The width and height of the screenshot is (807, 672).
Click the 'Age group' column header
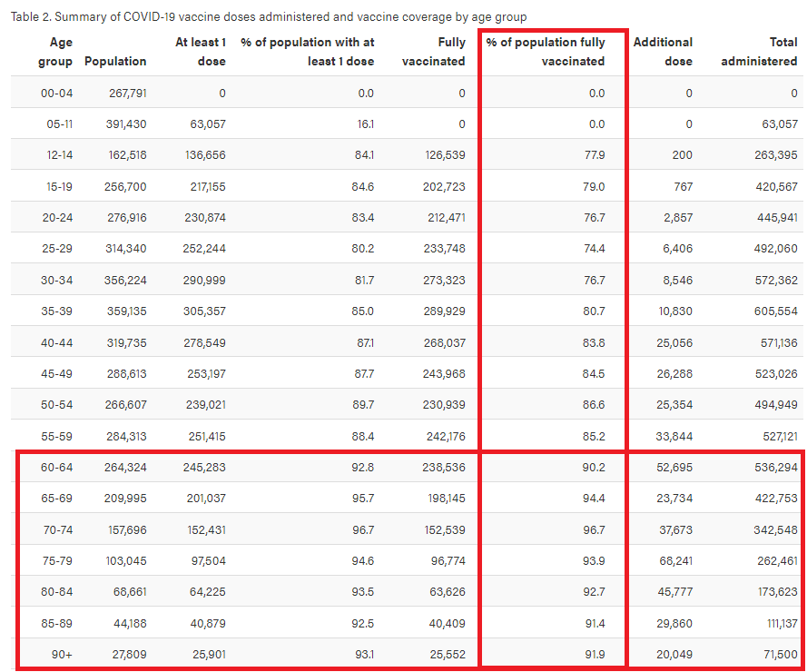pos(55,52)
